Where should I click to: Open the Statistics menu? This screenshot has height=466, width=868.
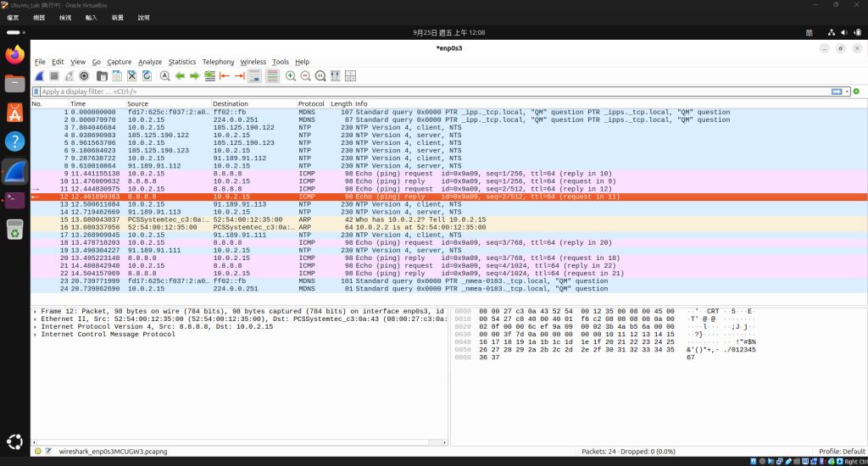(x=182, y=62)
